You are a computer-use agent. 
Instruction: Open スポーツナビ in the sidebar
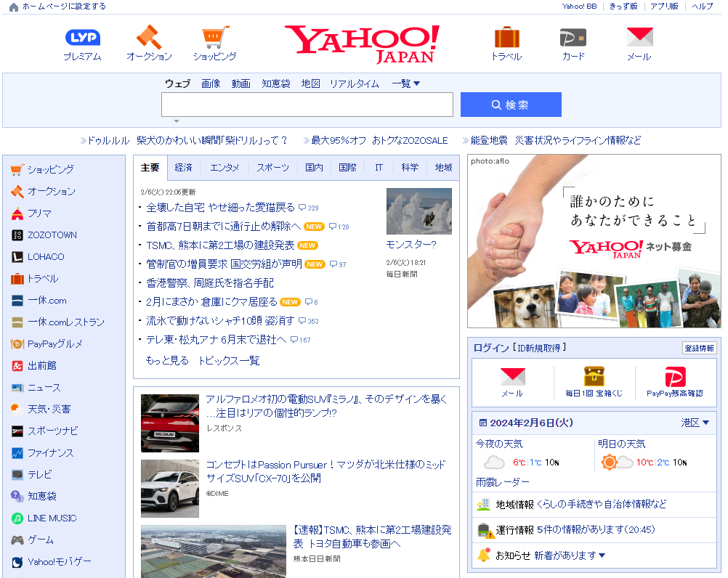(x=53, y=431)
